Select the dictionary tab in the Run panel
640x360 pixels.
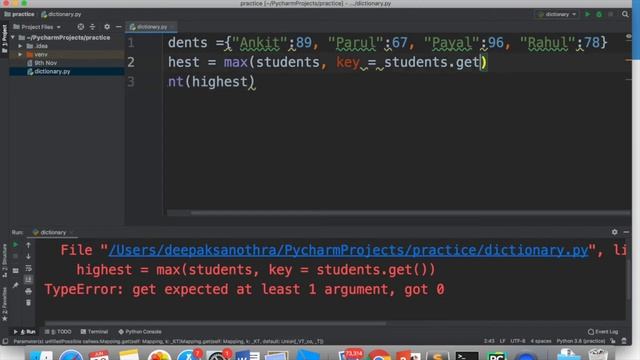tap(52, 232)
